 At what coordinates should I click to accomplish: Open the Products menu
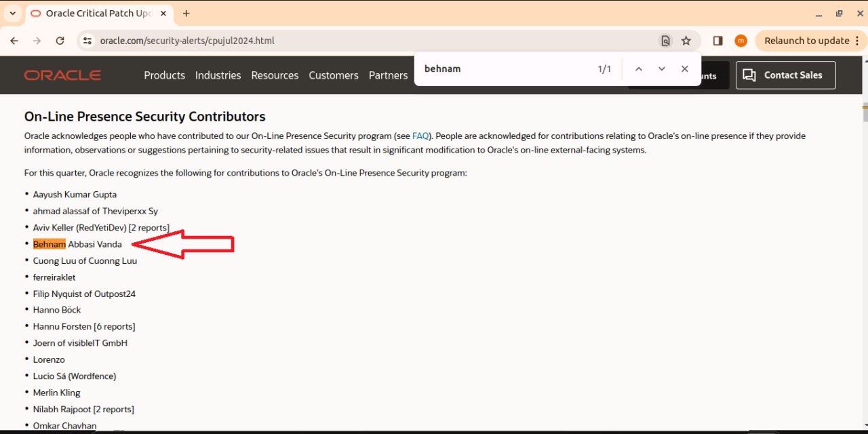pos(164,75)
